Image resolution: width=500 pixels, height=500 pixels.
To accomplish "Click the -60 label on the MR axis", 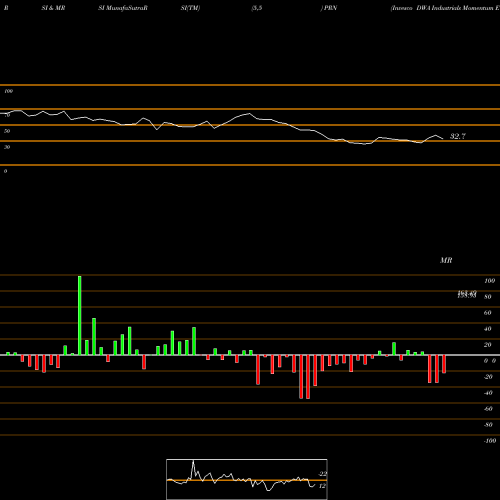I will pos(488,409).
